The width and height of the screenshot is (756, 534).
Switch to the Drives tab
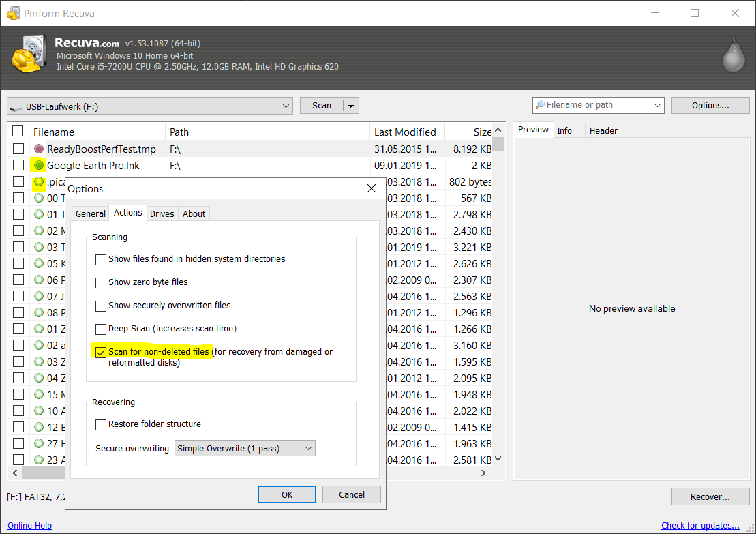point(162,213)
